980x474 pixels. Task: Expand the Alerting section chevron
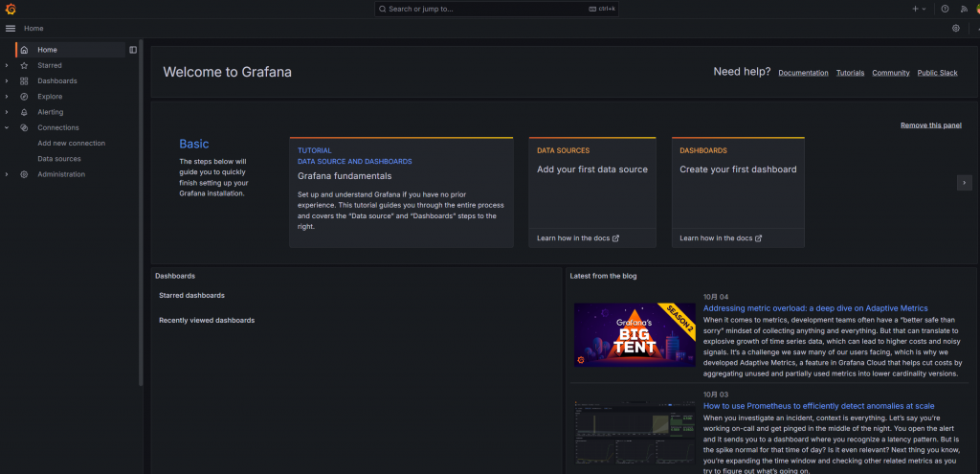coord(7,113)
